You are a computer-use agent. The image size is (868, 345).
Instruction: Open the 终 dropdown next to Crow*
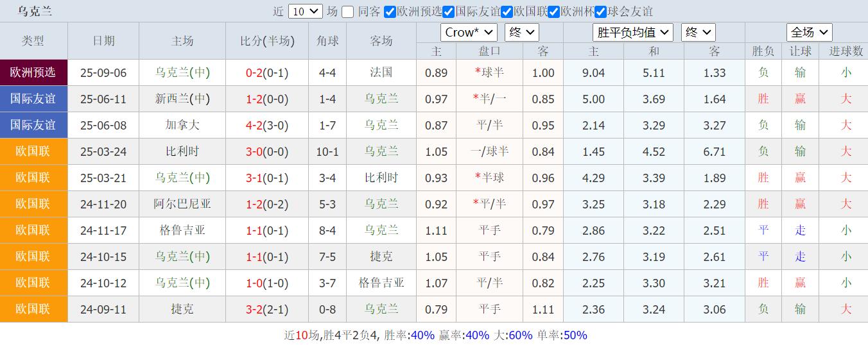[x=522, y=32]
